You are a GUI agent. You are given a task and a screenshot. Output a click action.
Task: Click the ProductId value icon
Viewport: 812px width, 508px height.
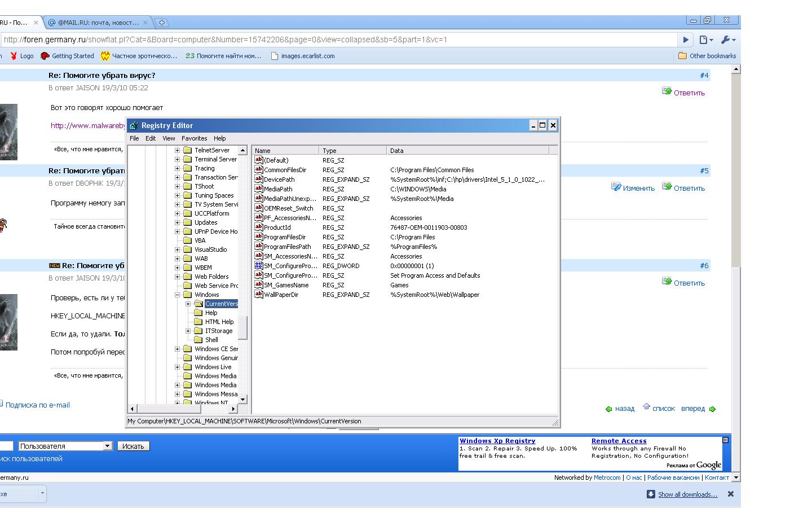259,227
